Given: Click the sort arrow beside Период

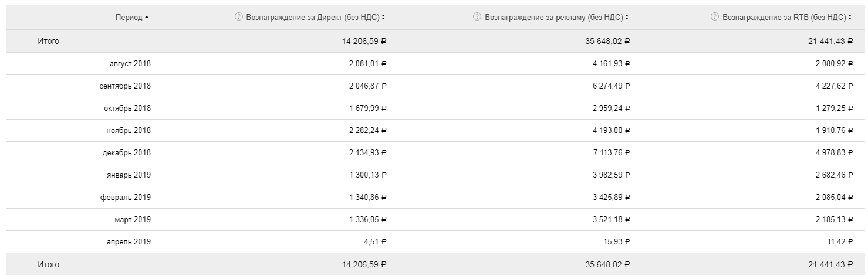Looking at the screenshot, I should tap(147, 17).
